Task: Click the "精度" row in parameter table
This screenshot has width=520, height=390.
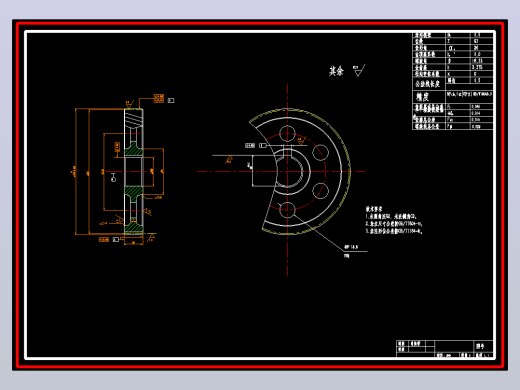Action: 453,97
